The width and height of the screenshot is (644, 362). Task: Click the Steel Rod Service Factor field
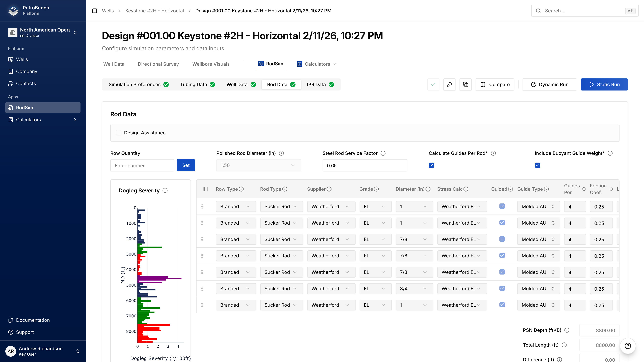click(x=365, y=165)
